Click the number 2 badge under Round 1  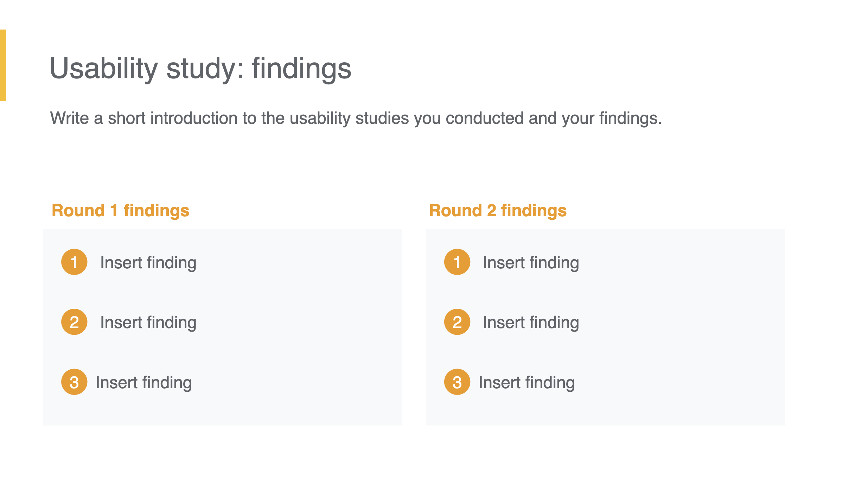74,322
